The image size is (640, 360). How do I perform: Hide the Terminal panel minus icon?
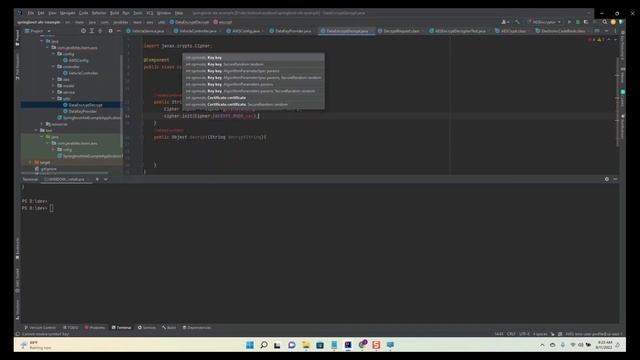click(615, 179)
